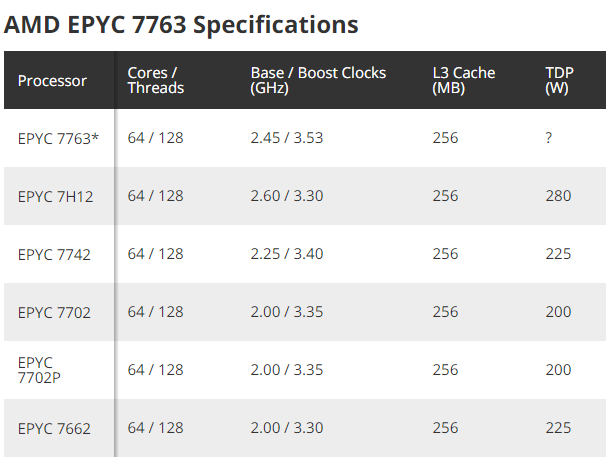The width and height of the screenshot is (610, 470).
Task: Click the EPYC 7742 processor name
Action: pyautogui.click(x=54, y=254)
